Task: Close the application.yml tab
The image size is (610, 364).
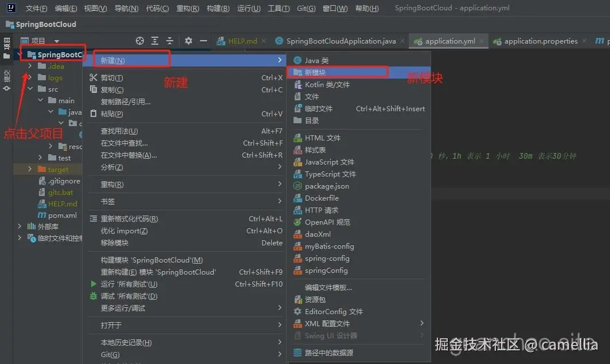Action: pyautogui.click(x=482, y=41)
